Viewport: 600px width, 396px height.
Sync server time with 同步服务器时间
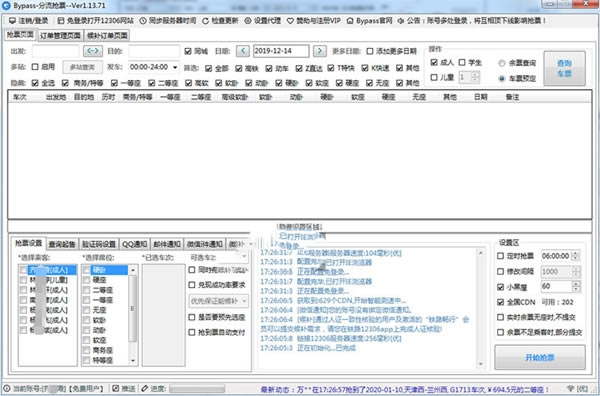click(x=168, y=21)
